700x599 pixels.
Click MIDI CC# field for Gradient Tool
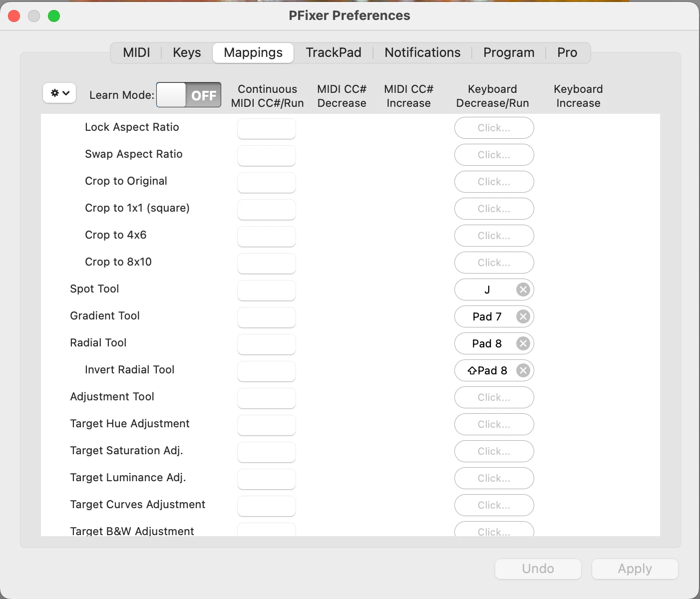tap(267, 317)
